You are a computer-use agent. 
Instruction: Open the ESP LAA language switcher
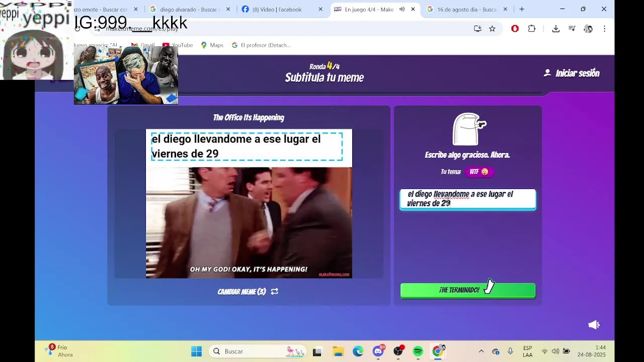point(528,351)
